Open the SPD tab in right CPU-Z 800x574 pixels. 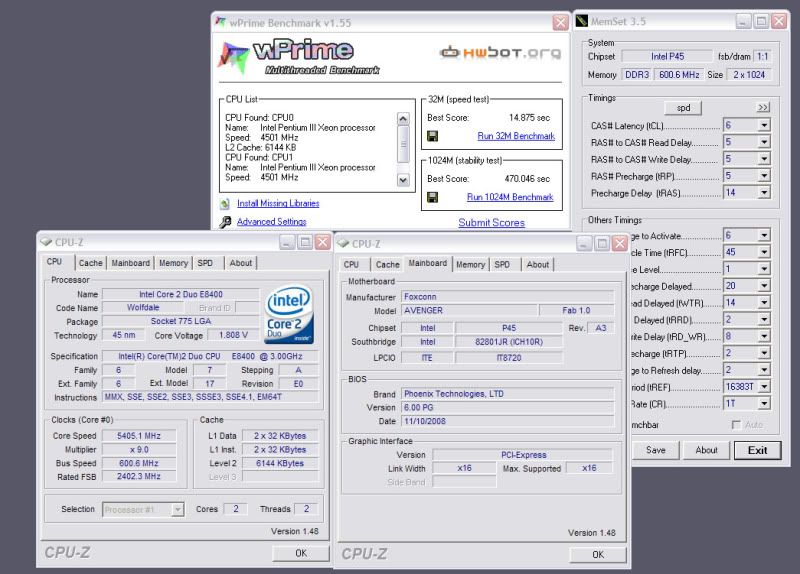(502, 264)
